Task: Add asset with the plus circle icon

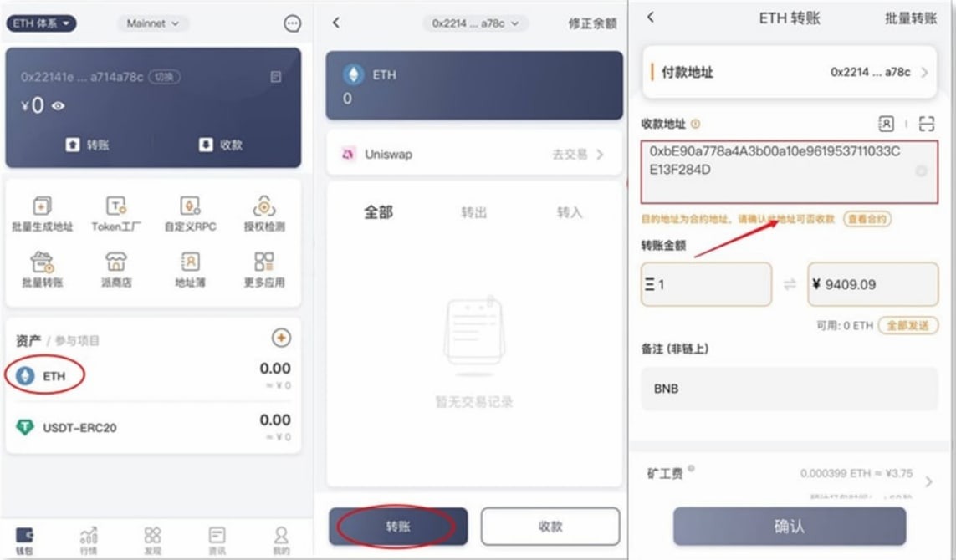Action: [281, 338]
